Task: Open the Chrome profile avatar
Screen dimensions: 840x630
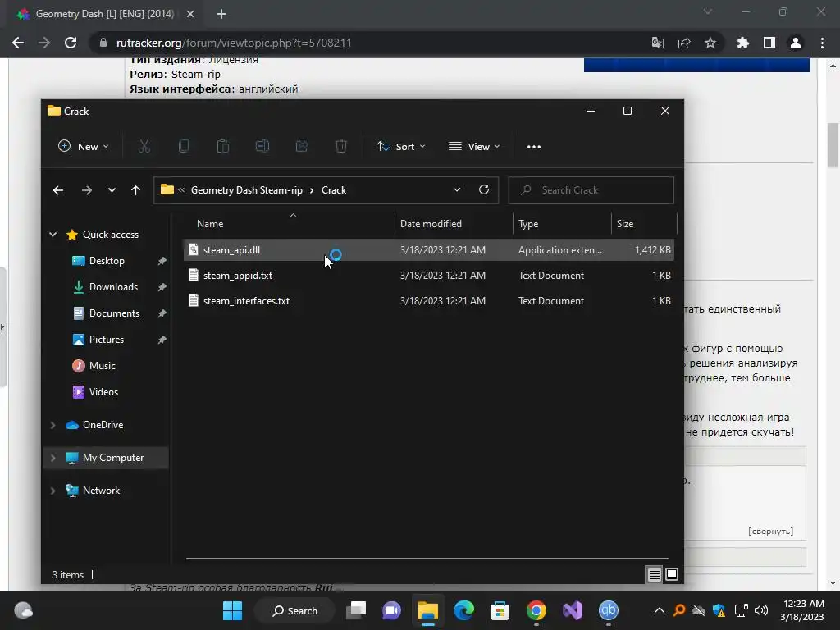Action: pyautogui.click(x=796, y=43)
